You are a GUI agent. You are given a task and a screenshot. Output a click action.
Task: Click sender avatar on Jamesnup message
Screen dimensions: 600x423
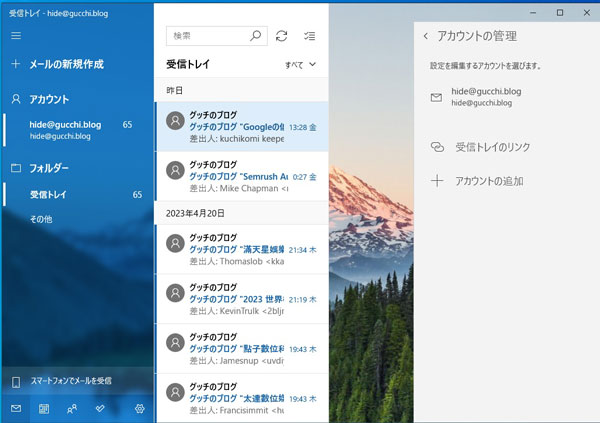(175, 343)
